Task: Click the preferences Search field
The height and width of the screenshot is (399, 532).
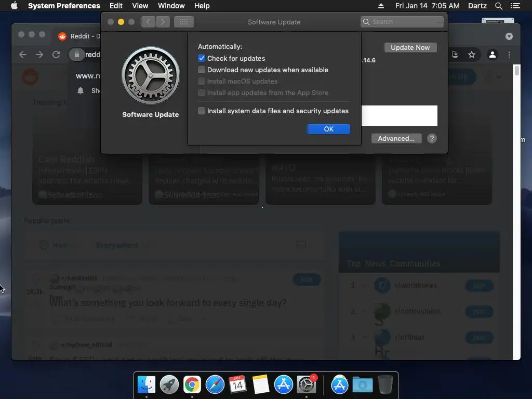Action: [402, 22]
